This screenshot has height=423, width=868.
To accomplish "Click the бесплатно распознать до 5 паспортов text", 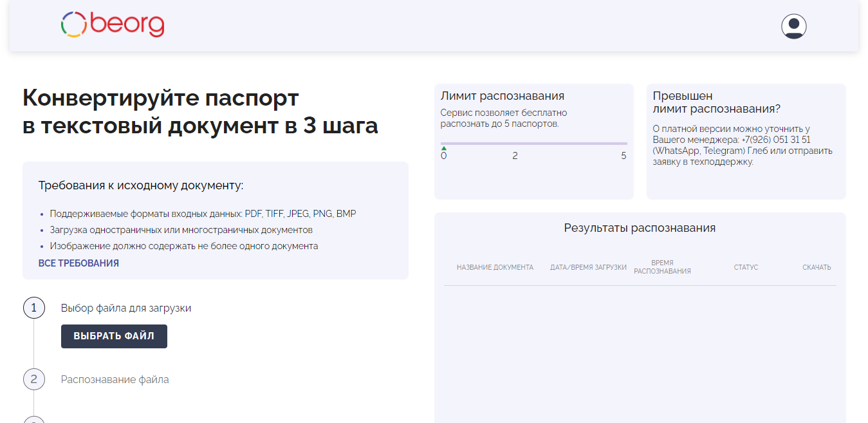I will pyautogui.click(x=504, y=118).
